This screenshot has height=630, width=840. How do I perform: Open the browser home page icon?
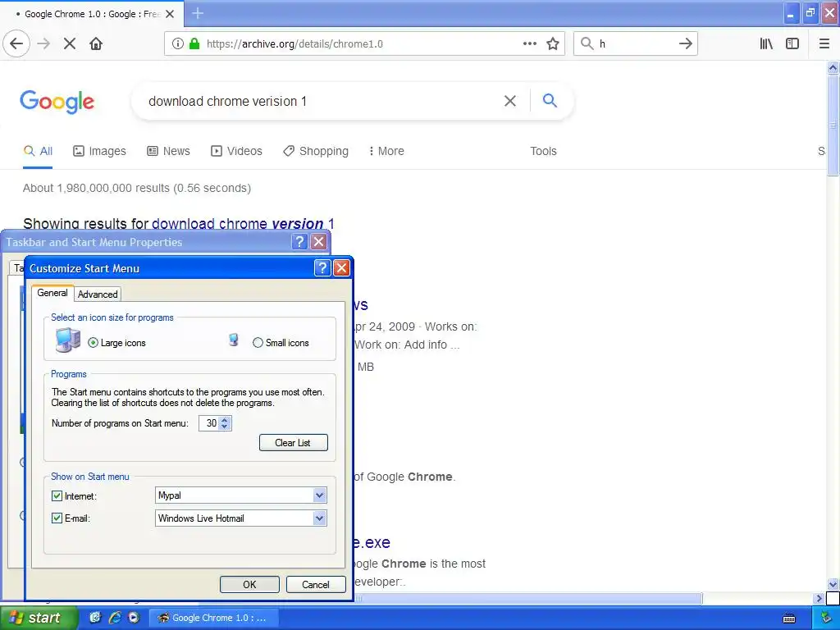(x=96, y=43)
